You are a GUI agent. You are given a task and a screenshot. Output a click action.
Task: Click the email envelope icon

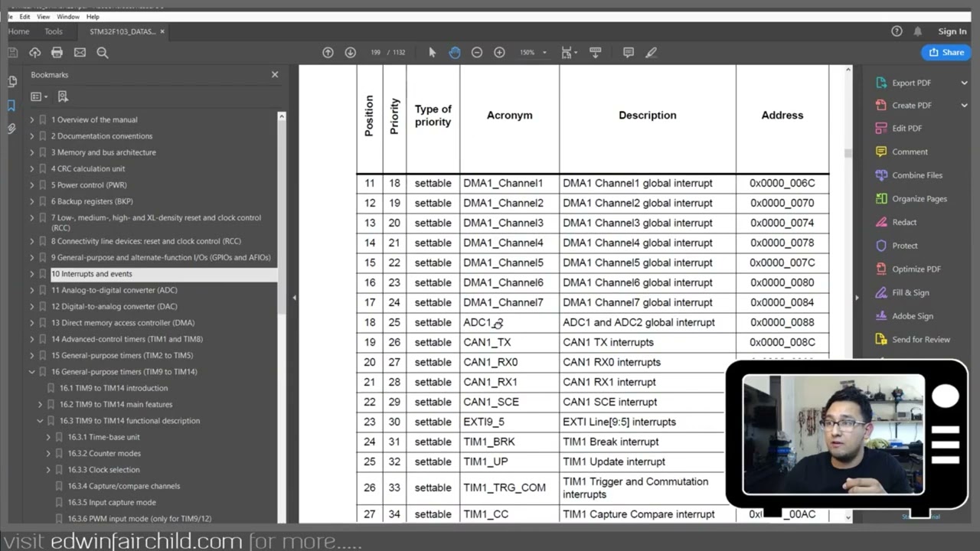click(x=80, y=52)
